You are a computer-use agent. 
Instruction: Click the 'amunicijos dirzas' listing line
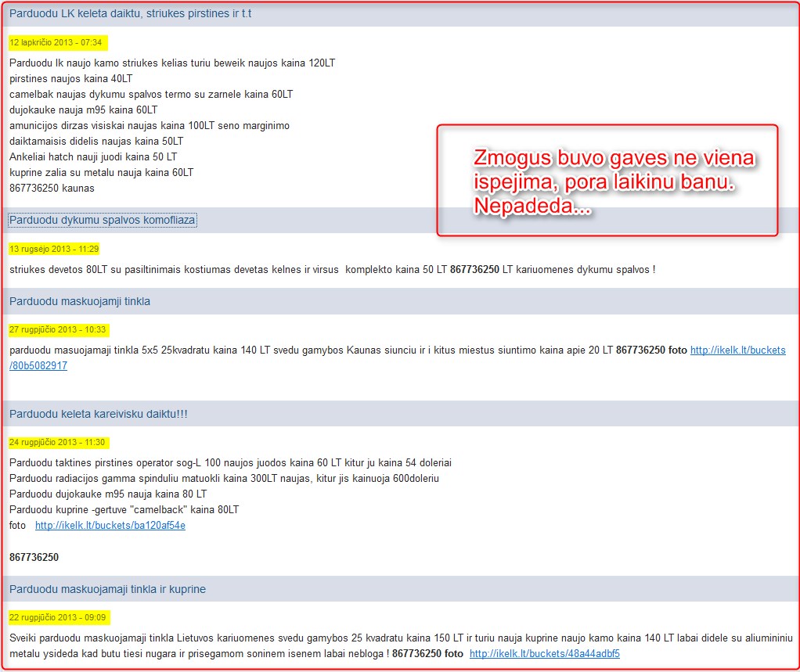149,126
